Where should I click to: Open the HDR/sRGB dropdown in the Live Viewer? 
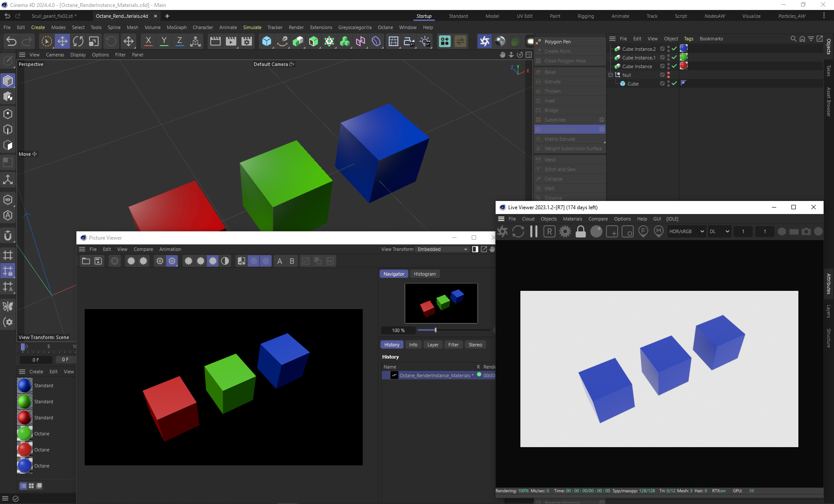click(686, 231)
